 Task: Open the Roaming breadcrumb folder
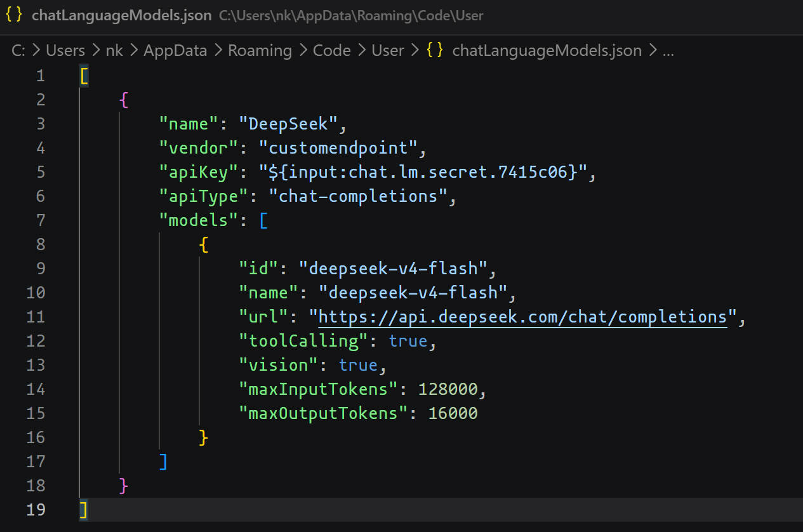[260, 50]
